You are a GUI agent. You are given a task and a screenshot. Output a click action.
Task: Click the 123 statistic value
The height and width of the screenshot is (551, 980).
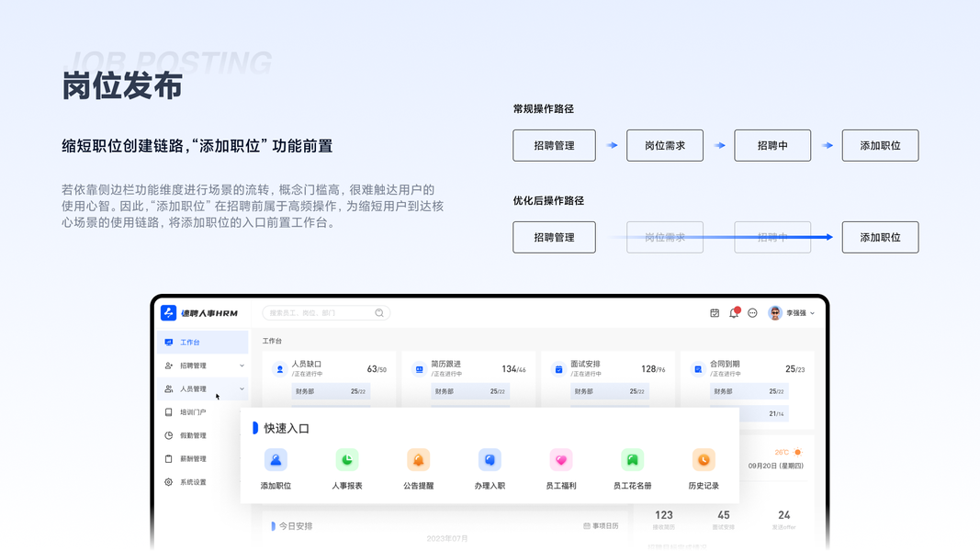664,515
